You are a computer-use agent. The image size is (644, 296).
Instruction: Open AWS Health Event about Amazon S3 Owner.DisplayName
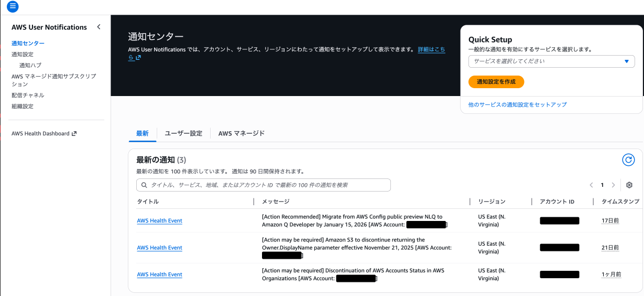pos(160,247)
